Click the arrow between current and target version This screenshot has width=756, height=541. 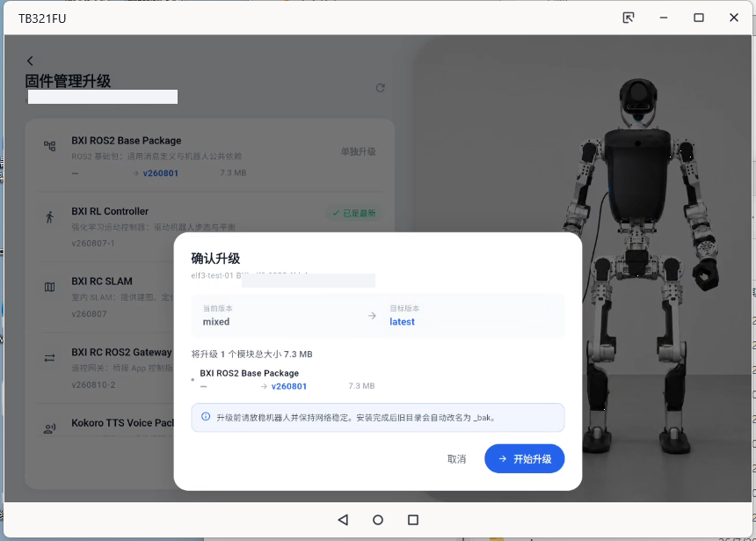click(372, 316)
